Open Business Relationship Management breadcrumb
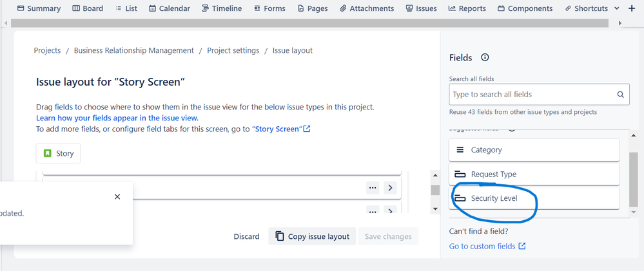The height and width of the screenshot is (271, 644). coord(134,50)
